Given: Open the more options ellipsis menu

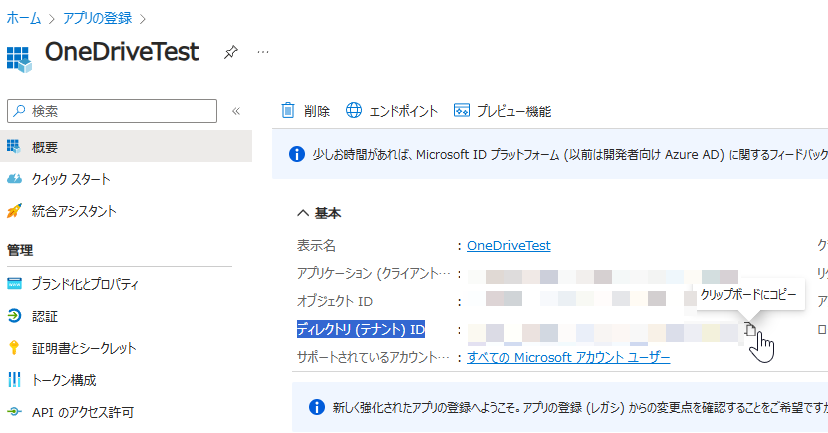Looking at the screenshot, I should click(x=263, y=52).
